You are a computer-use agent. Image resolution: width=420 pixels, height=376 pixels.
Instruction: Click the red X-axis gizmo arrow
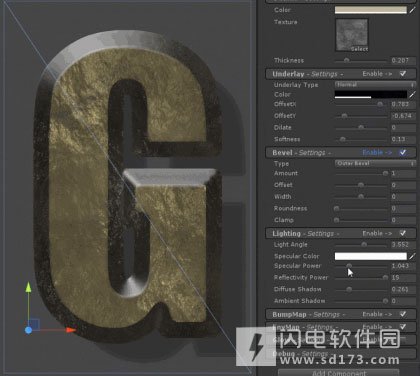[x=71, y=330]
